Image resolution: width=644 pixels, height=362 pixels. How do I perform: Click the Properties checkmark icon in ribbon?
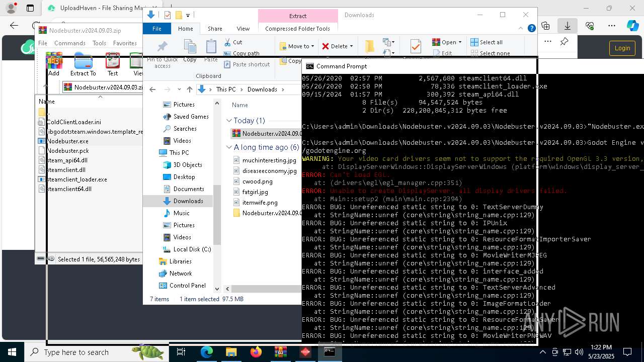click(x=416, y=46)
